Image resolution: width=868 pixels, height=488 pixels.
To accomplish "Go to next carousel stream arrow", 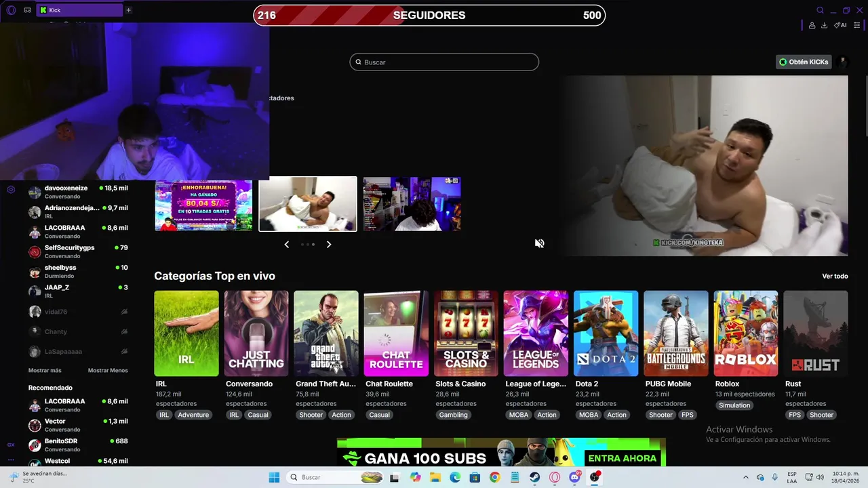I will (329, 244).
